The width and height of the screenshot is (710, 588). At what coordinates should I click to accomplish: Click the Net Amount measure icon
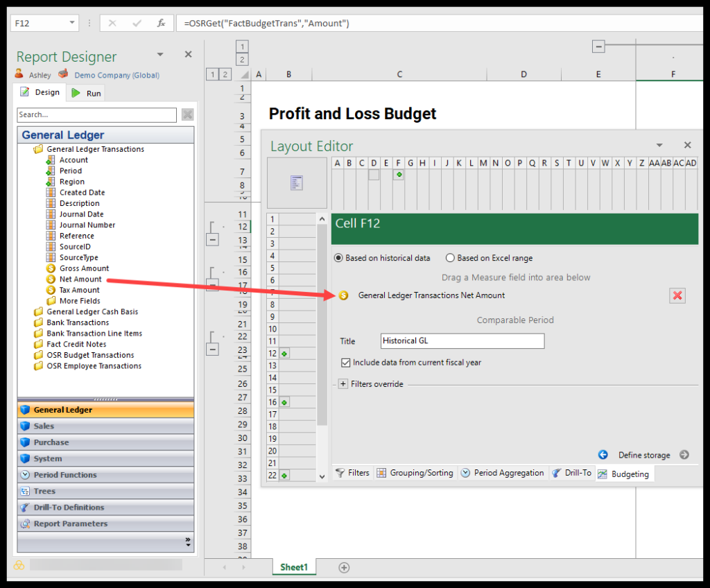click(51, 279)
